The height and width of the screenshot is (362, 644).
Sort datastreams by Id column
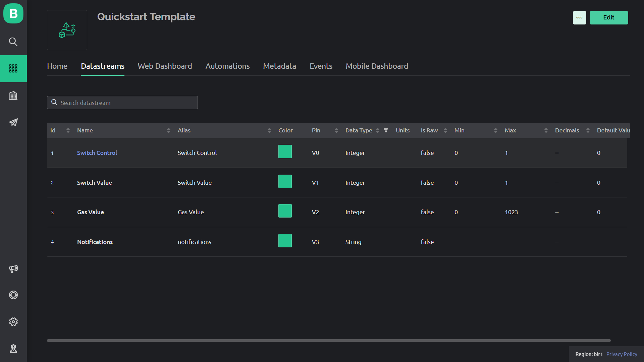68,130
